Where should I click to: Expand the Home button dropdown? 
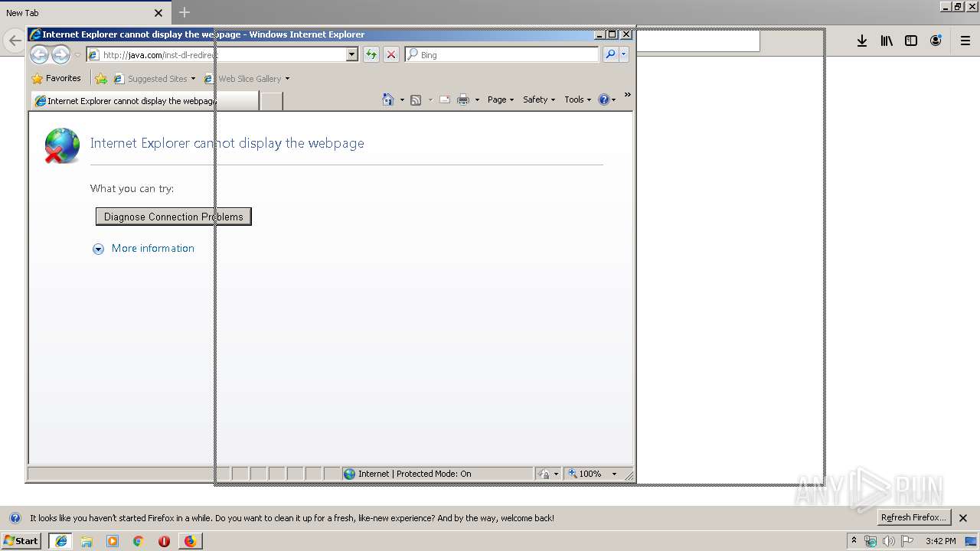tap(402, 99)
